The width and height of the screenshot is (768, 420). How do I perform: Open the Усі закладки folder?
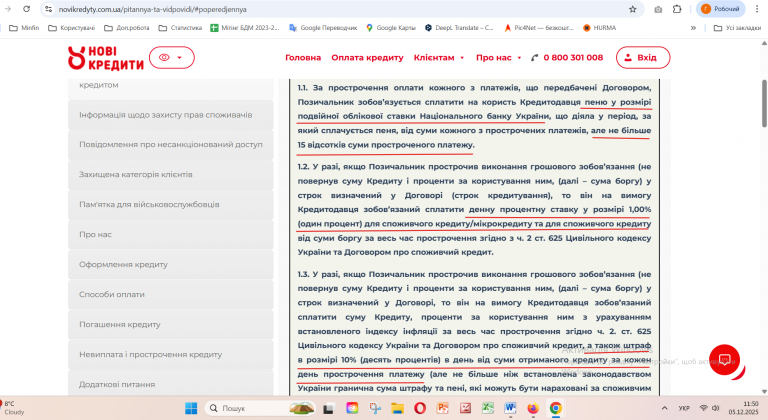[737, 28]
